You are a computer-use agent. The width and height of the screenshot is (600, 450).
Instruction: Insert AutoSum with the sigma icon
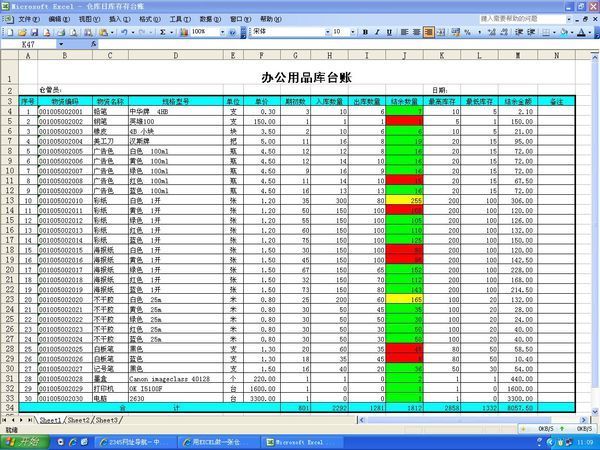point(163,32)
